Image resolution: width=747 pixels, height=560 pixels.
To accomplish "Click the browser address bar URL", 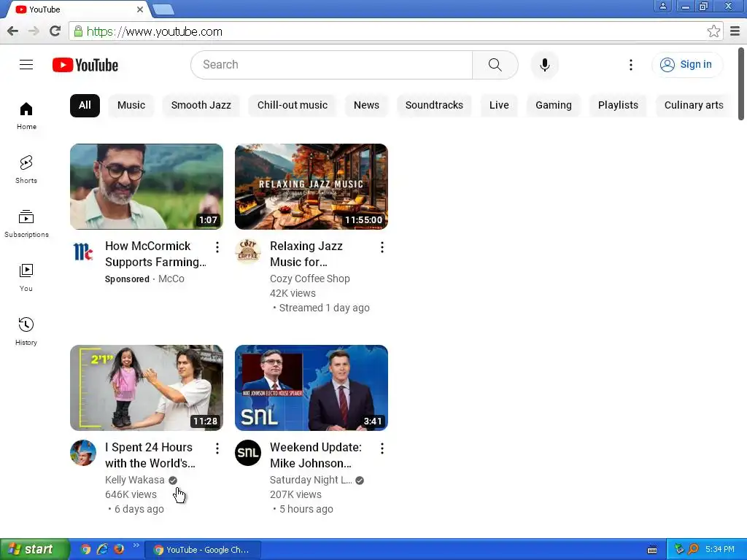I will [155, 31].
